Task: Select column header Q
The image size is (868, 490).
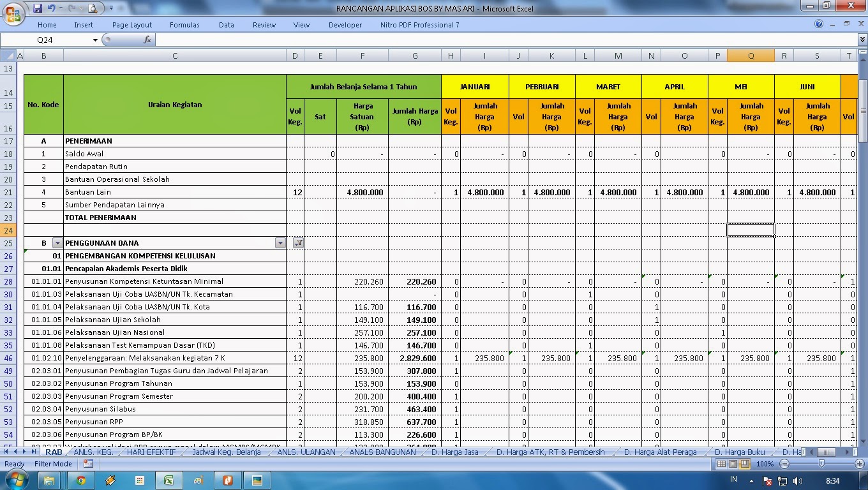Action: 751,56
